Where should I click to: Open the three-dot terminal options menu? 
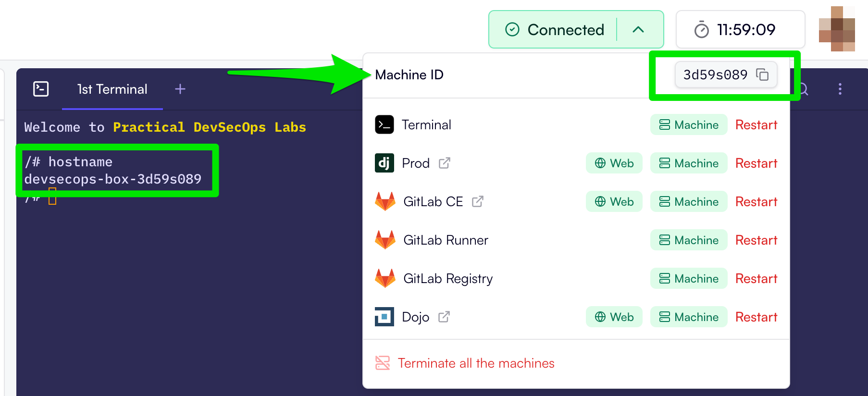click(x=840, y=89)
